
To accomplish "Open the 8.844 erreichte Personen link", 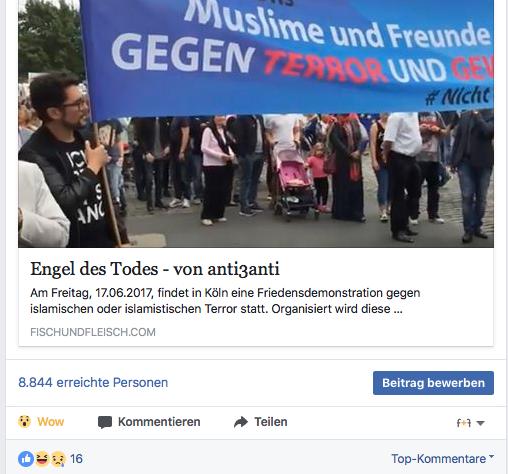I will [93, 382].
